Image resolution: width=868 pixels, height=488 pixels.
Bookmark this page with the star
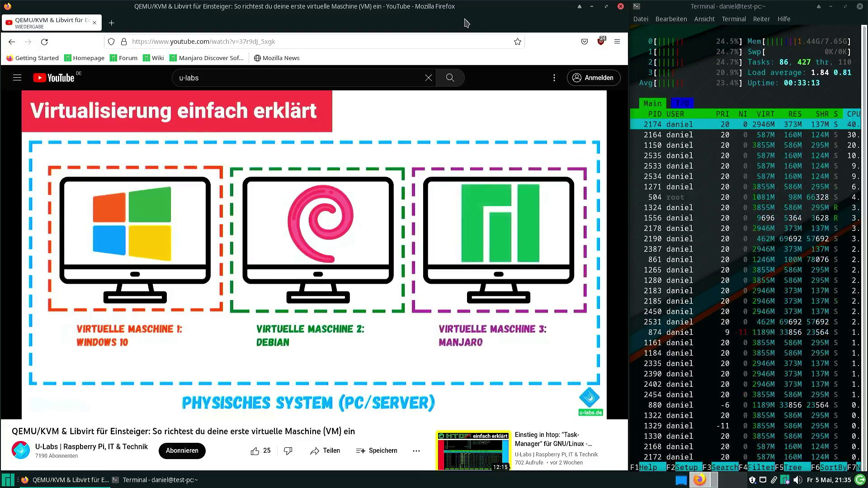[x=518, y=42]
